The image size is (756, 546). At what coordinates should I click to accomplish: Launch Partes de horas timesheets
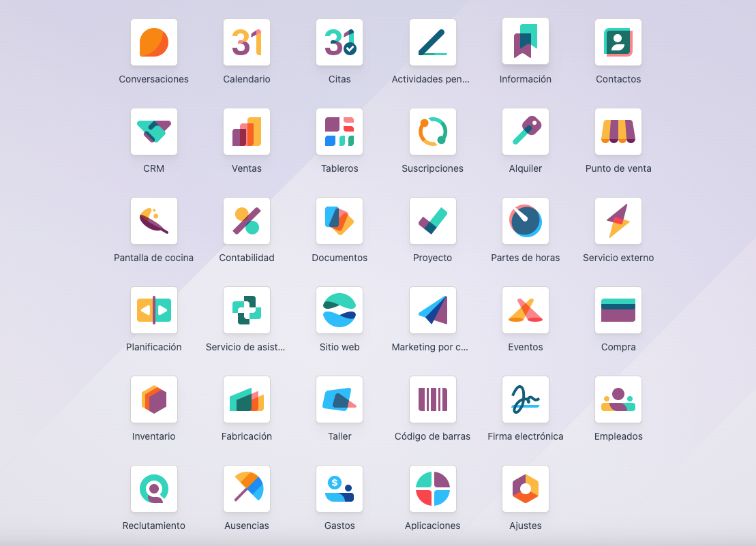point(526,221)
